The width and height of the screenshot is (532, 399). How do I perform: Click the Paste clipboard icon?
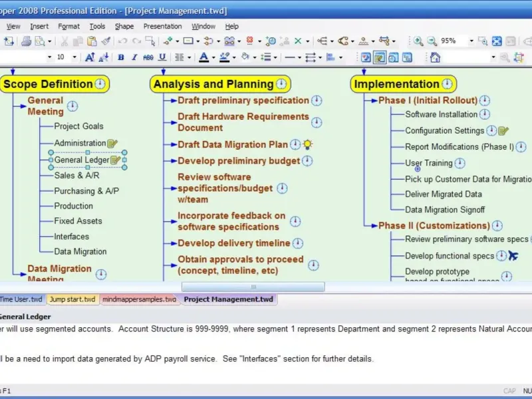point(92,41)
